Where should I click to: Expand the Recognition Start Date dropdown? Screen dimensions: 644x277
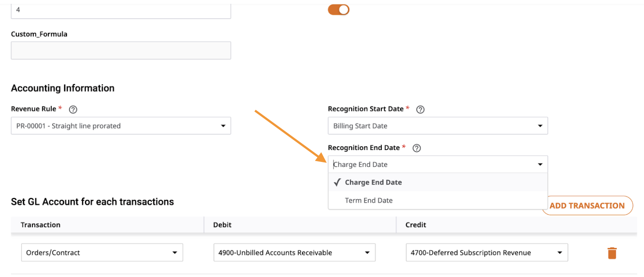pos(438,126)
